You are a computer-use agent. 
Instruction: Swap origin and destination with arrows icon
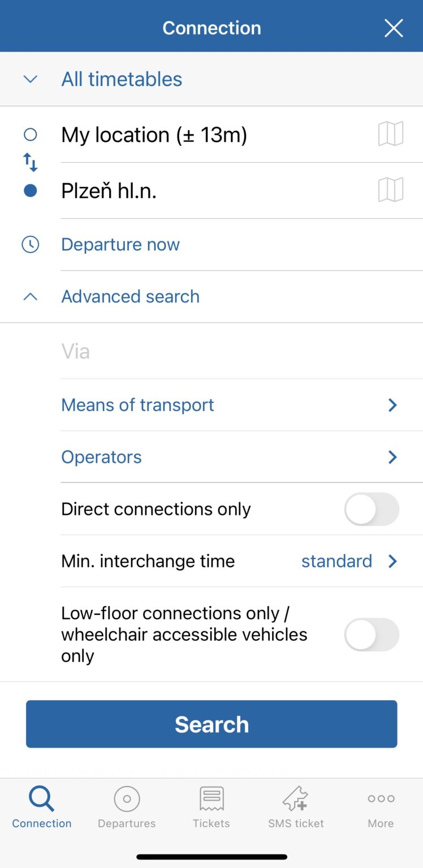tap(31, 163)
